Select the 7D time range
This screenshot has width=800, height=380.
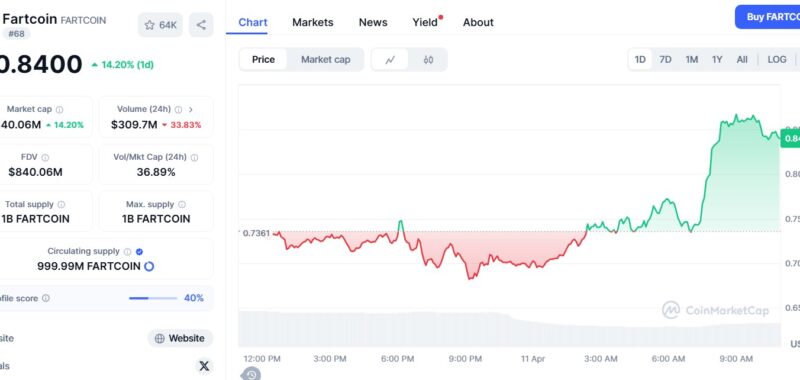click(x=665, y=60)
